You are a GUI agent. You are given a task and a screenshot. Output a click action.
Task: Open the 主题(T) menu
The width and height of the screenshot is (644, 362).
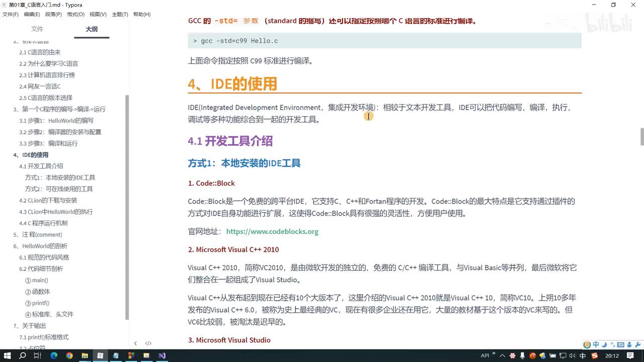click(120, 14)
